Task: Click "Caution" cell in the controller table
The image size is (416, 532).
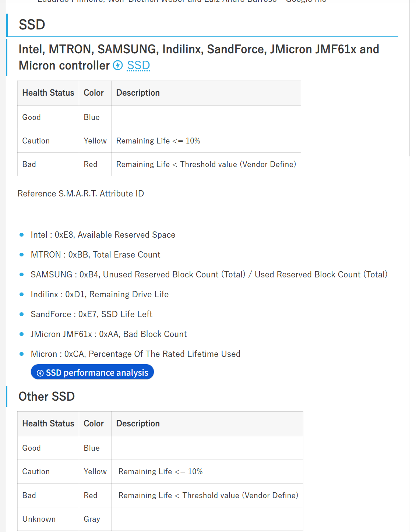Action: pyautogui.click(x=48, y=141)
